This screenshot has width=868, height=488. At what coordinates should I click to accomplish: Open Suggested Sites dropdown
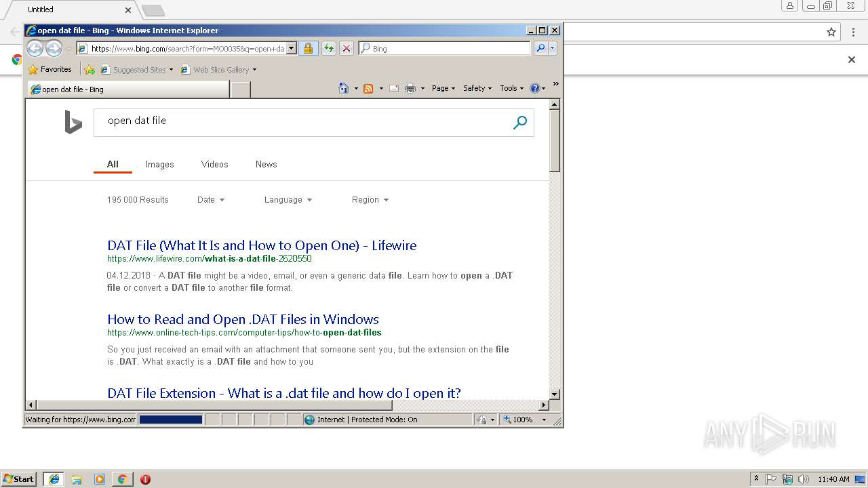[137, 69]
